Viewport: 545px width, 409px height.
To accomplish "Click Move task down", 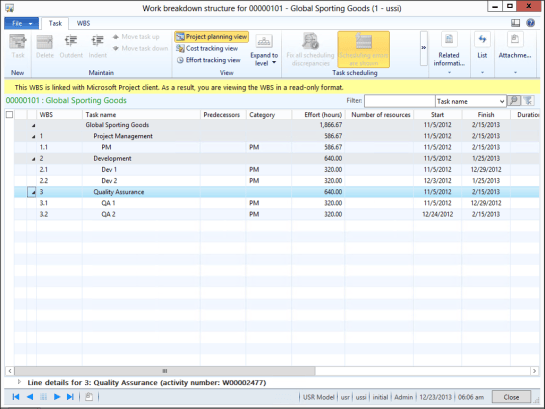I will [x=140, y=48].
